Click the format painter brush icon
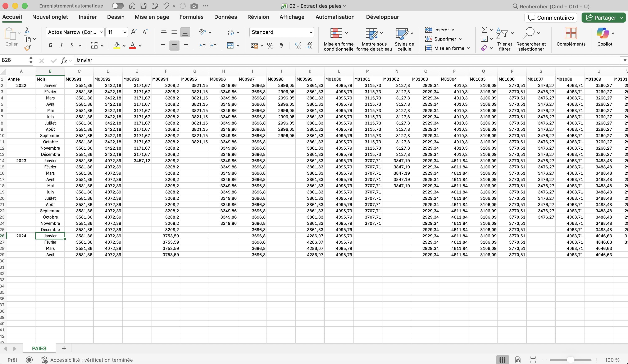This screenshot has width=628, height=364. click(x=27, y=48)
